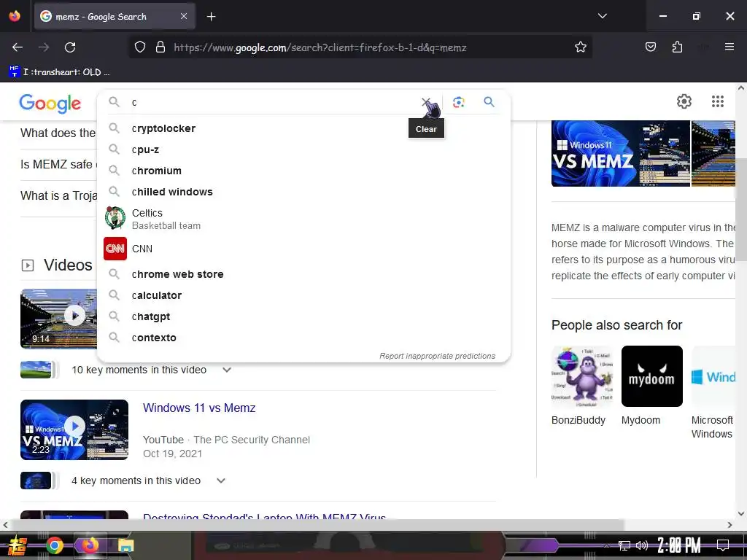Image resolution: width=747 pixels, height=560 pixels.
Task: Open the Firefox extensions panel
Action: coord(677,47)
